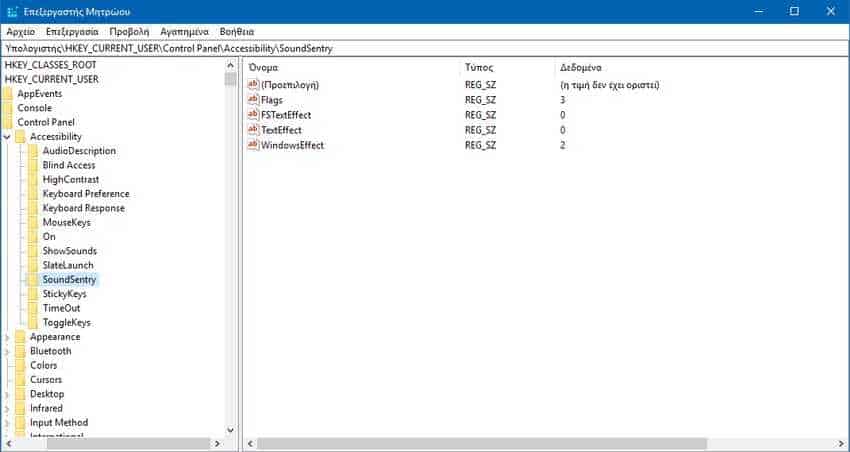Select the Flags string value icon
This screenshot has height=452, width=850.
tap(253, 100)
